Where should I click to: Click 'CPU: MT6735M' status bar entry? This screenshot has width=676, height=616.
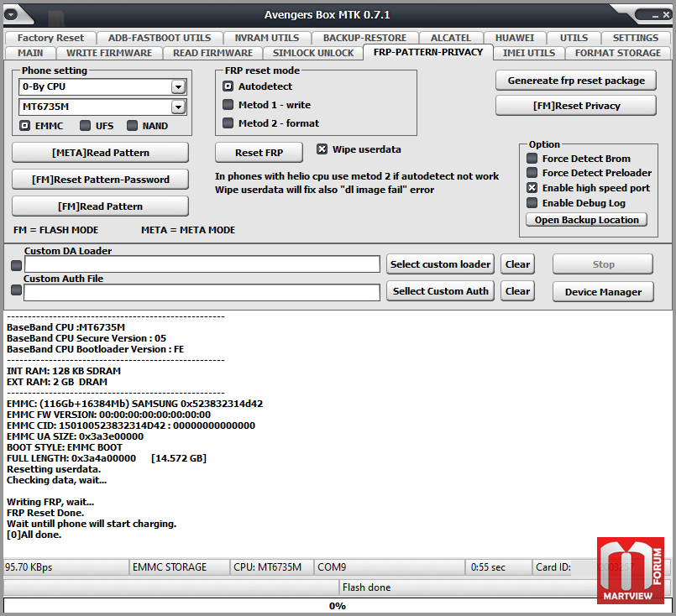(x=271, y=566)
